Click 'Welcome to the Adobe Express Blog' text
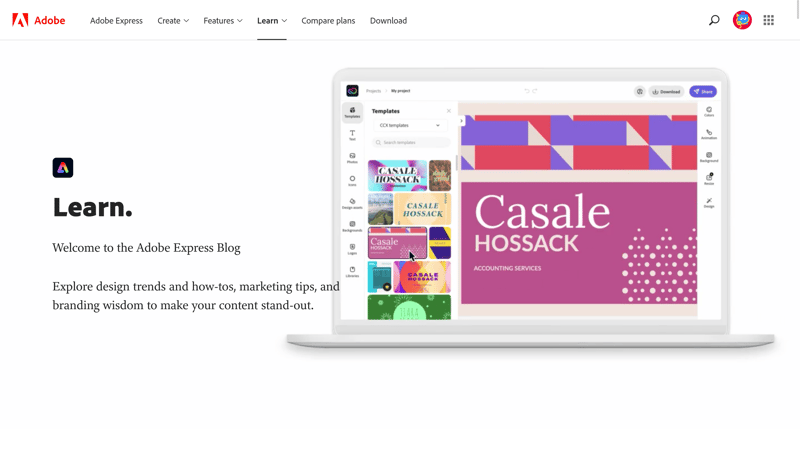The height and width of the screenshot is (450, 800). pyautogui.click(x=146, y=248)
